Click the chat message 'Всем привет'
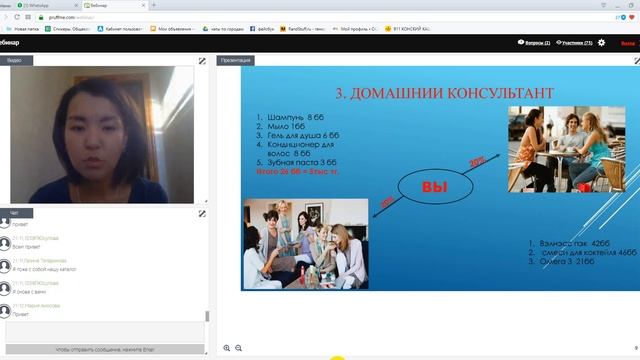 (26, 247)
